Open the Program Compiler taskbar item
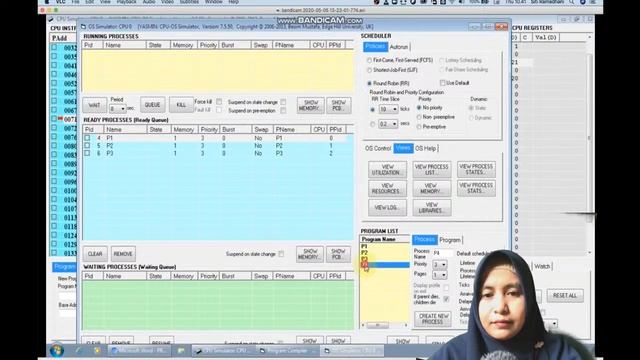 pos(287,351)
